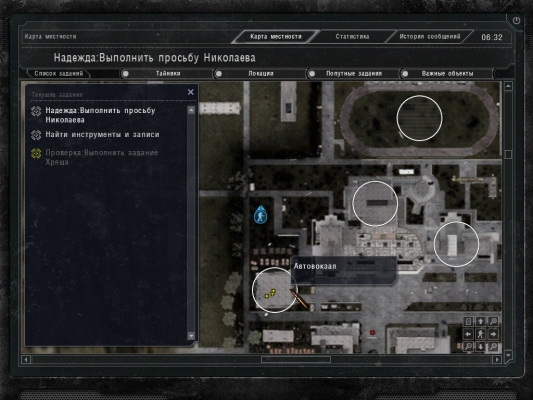Click the task list scroll-down arrow
This screenshot has height=400, width=533.
point(191,336)
